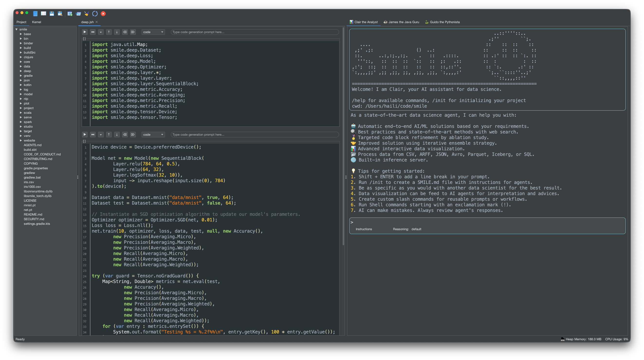This screenshot has width=644, height=360.
Task: Focus first cell's code generation prompt field
Action: (x=255, y=32)
